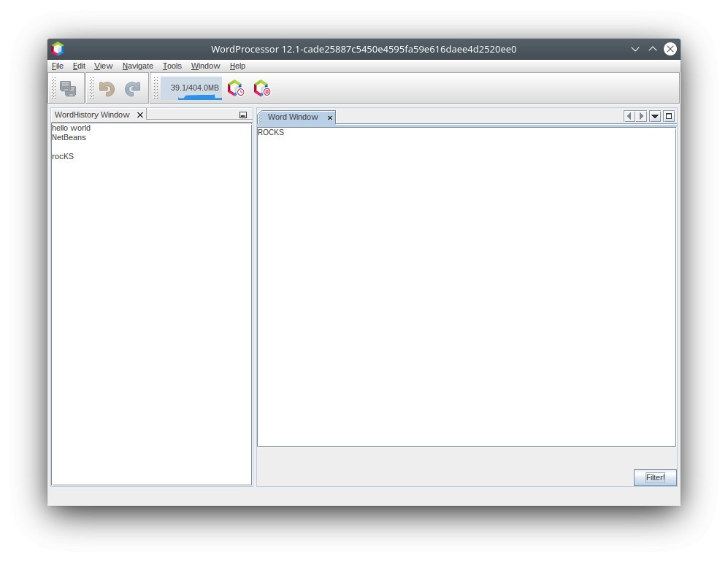Open the File menu

[x=58, y=66]
